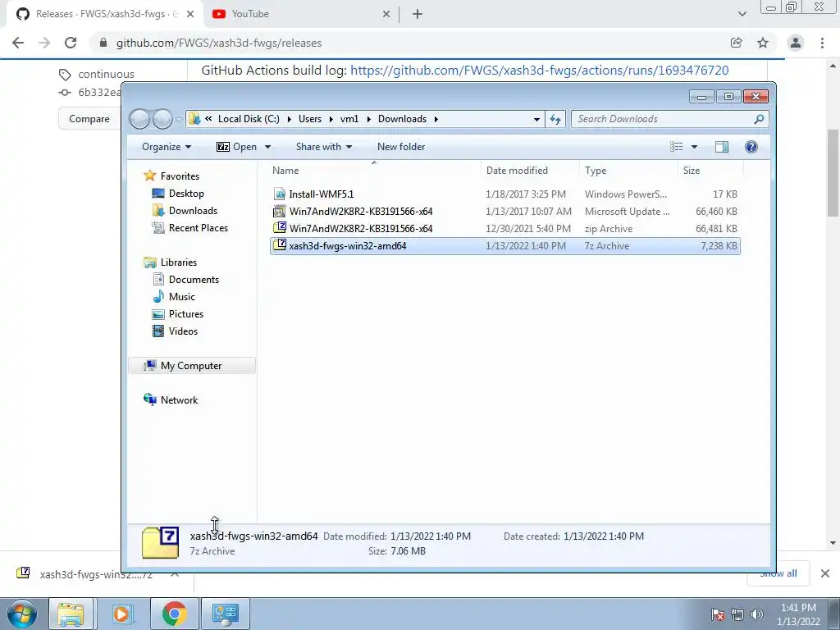Click Chrome back arrow button
The height and width of the screenshot is (630, 840).
[x=18, y=43]
